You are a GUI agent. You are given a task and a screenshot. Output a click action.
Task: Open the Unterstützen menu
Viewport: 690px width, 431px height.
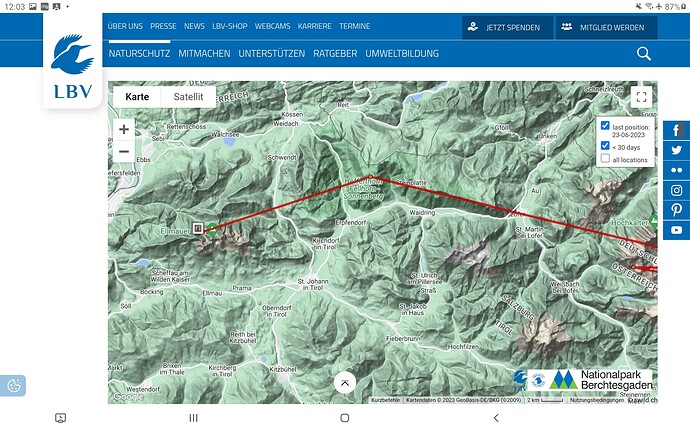pos(272,54)
